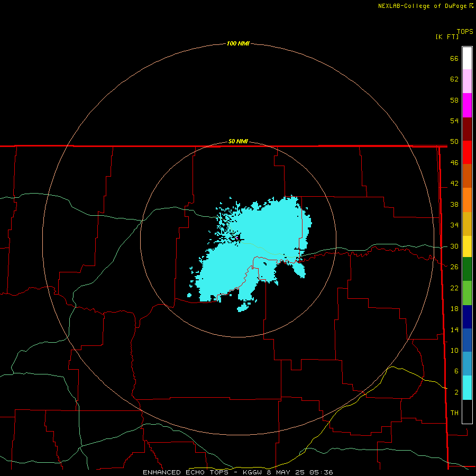
Task: Click legend value 10
Action: point(454,351)
